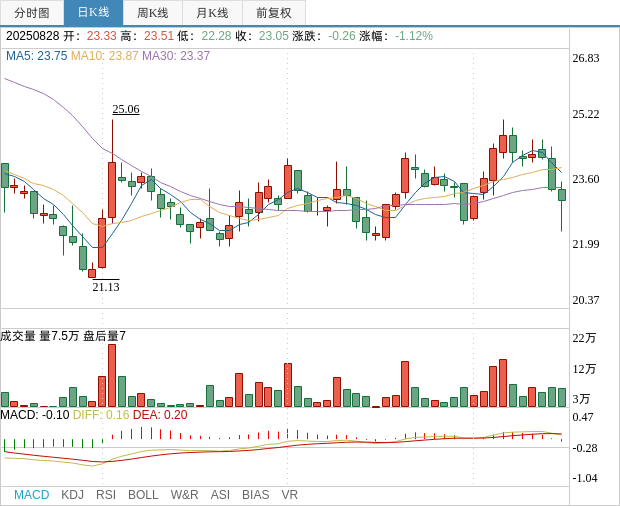Click the MA5: 23.75 legend
This screenshot has width=620, height=506.
click(37, 56)
